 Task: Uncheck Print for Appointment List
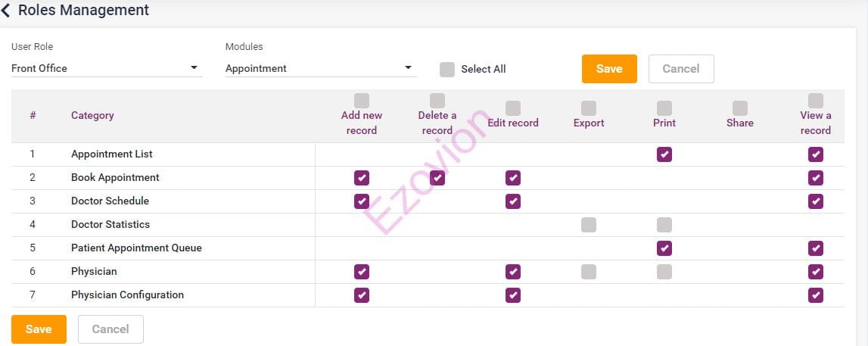[664, 154]
